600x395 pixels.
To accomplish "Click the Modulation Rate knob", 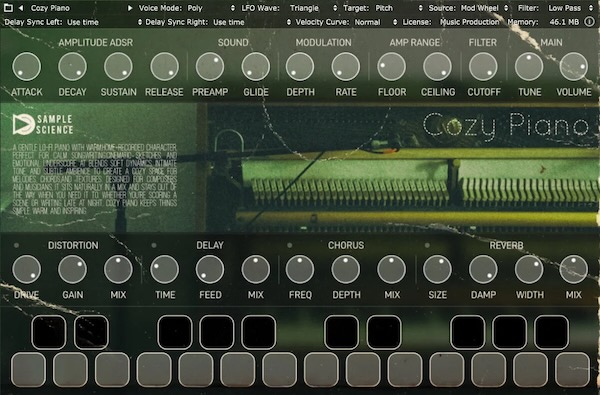I will (x=346, y=67).
